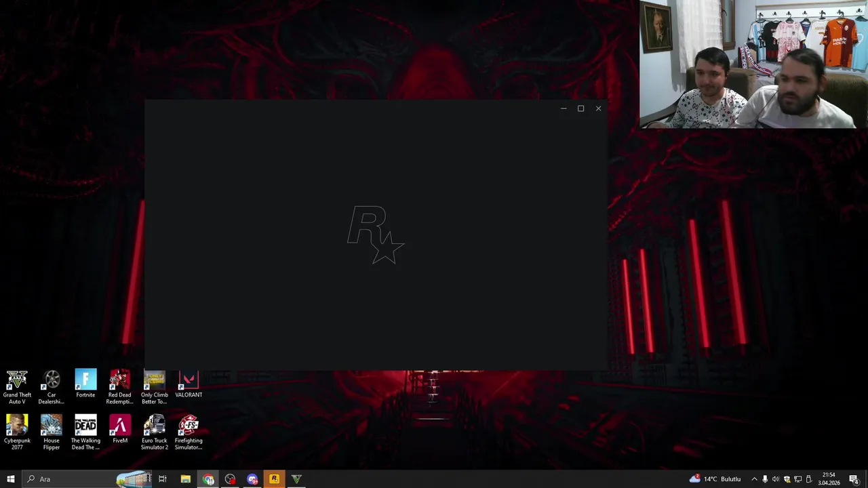Open the volume speaker tray icon
Viewport: 868px width, 488px height.
click(776, 479)
